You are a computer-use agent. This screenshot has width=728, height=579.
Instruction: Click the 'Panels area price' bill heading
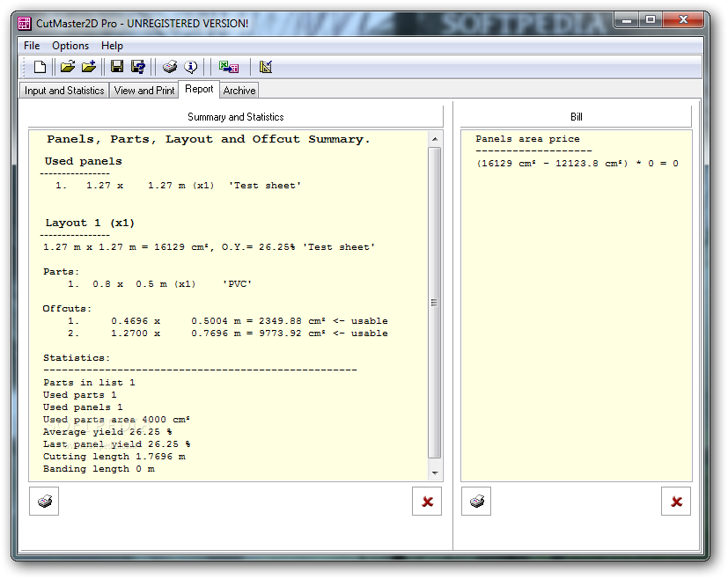[x=528, y=139]
